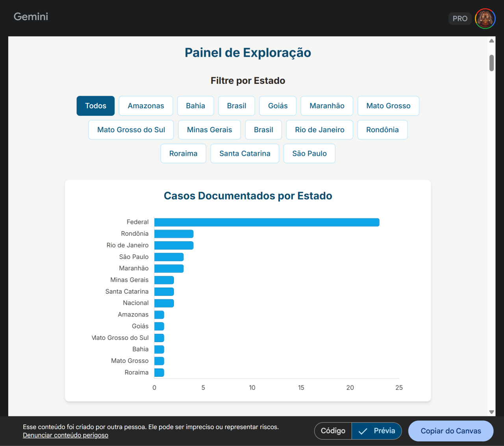Open the profile avatar in the top right

pyautogui.click(x=485, y=19)
